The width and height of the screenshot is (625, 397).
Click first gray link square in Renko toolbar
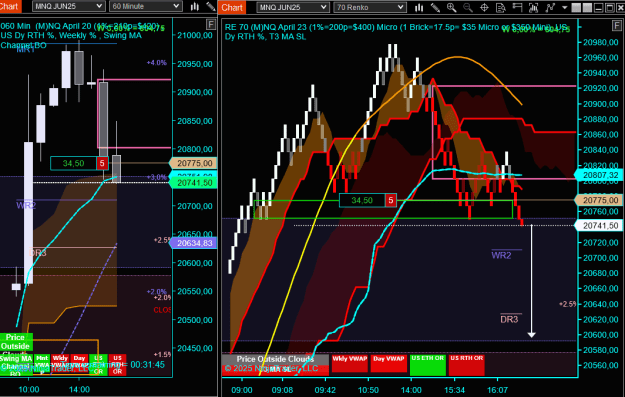pos(576,7)
